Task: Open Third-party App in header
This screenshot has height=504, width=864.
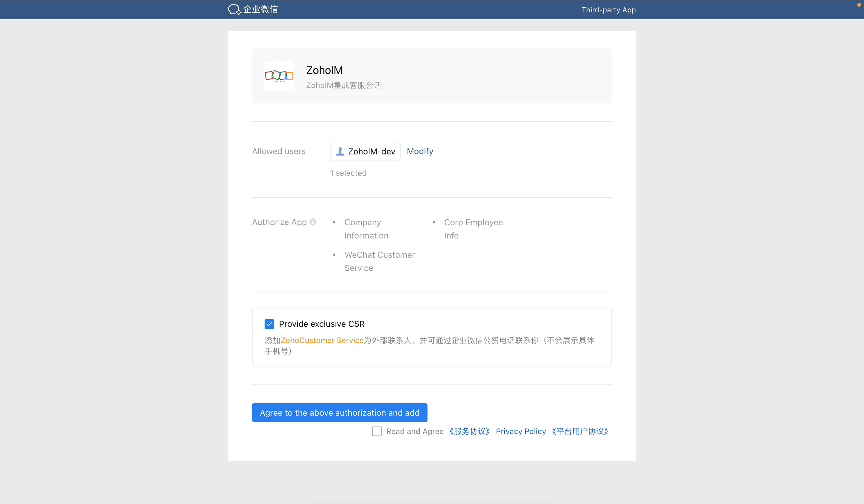Action: (608, 10)
